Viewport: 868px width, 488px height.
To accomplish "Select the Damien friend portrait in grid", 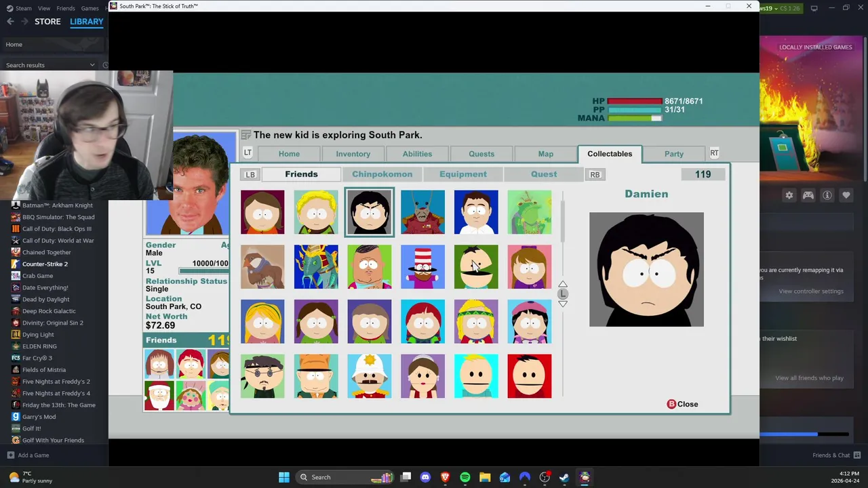I will (369, 212).
